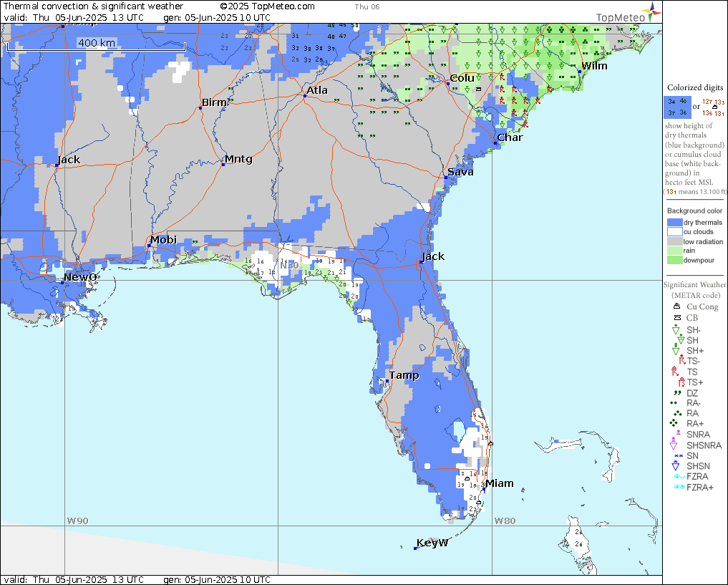
Task: Click the blue city marker for Atla
Action: pyautogui.click(x=305, y=96)
